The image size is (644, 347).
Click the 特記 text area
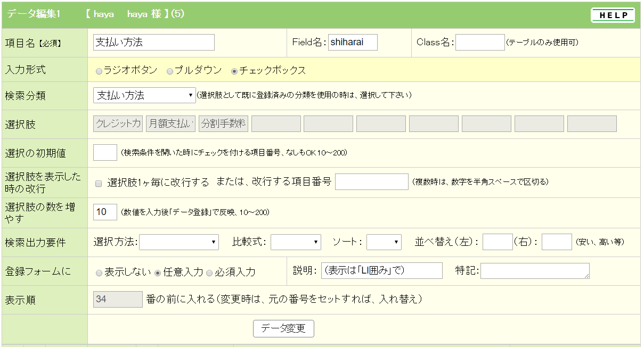click(x=534, y=270)
